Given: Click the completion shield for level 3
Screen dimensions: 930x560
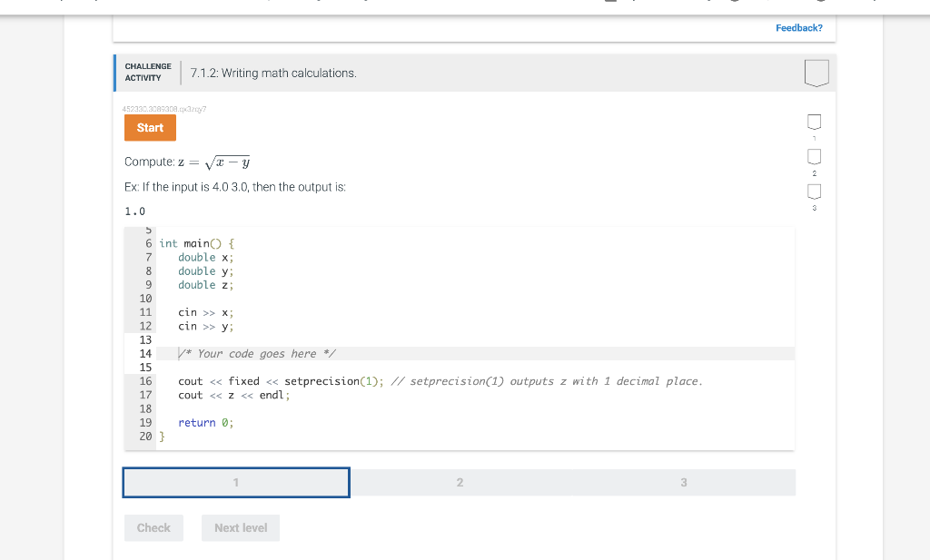Looking at the screenshot, I should pos(813,191).
